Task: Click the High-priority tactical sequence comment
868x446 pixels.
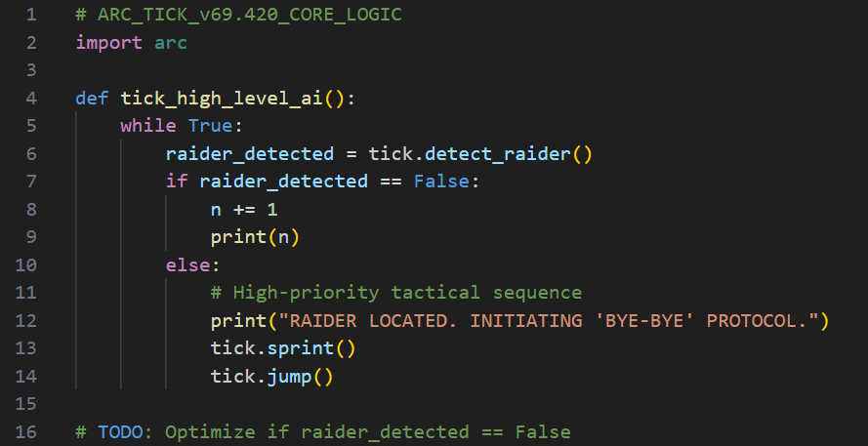Action: pyautogui.click(x=395, y=292)
